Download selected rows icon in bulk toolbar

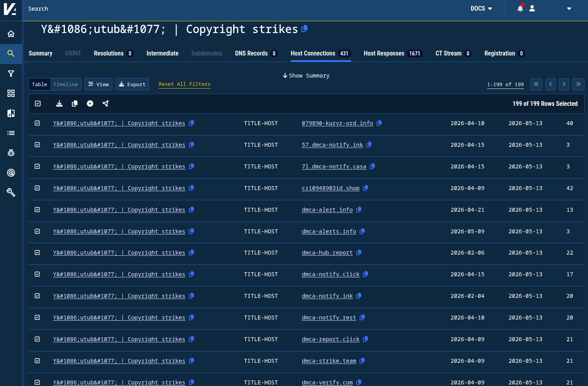click(59, 103)
